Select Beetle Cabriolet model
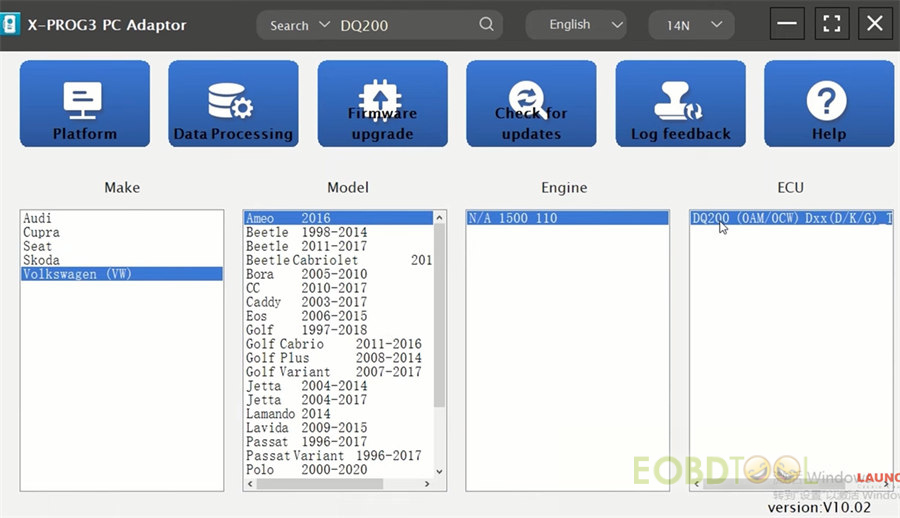This screenshot has height=518, width=900. 338,260
